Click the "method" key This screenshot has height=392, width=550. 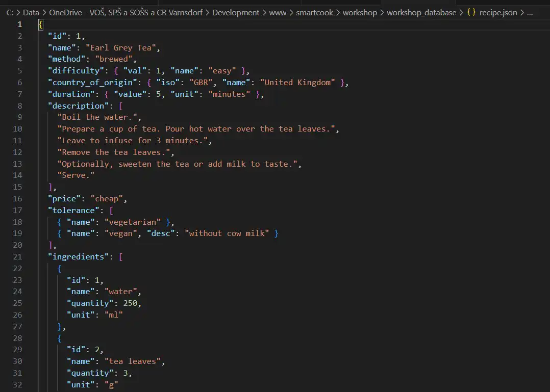pos(67,59)
